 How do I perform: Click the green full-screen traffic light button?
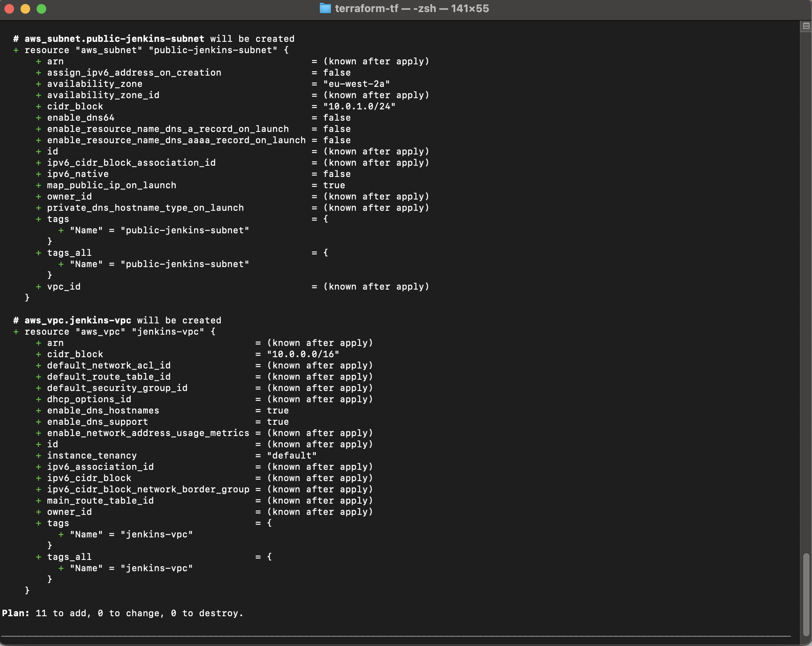(x=41, y=8)
